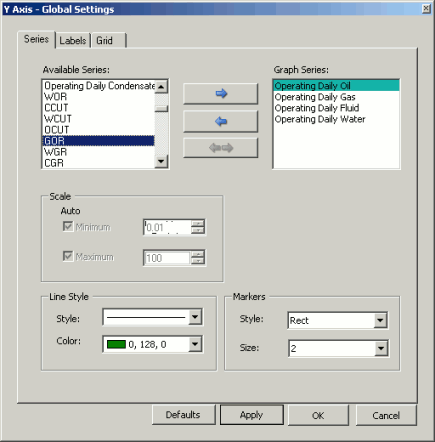Click the Cancel button

(x=386, y=415)
